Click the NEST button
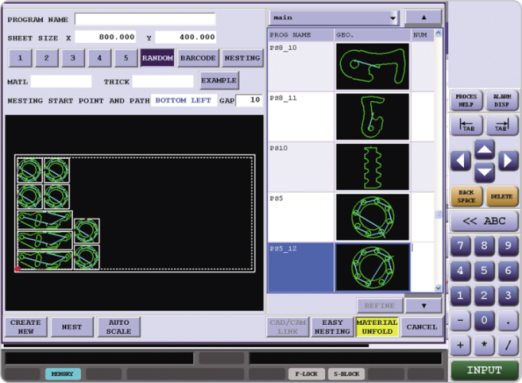This screenshot has width=522, height=383. tap(72, 327)
